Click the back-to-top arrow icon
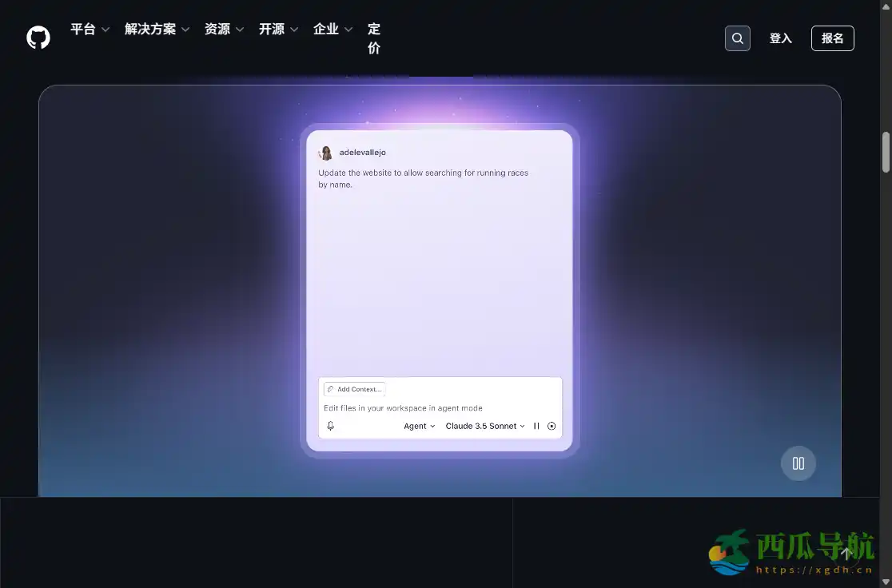The height and width of the screenshot is (588, 892). point(846,552)
